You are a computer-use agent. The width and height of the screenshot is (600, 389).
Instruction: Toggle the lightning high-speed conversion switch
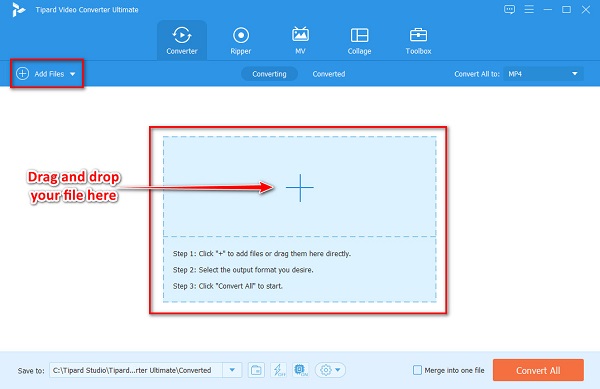[x=278, y=370]
